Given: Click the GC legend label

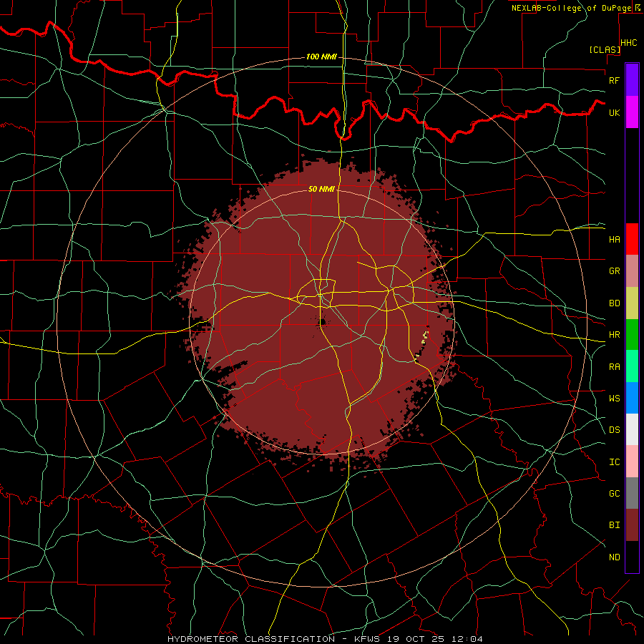Looking at the screenshot, I should click(614, 493).
